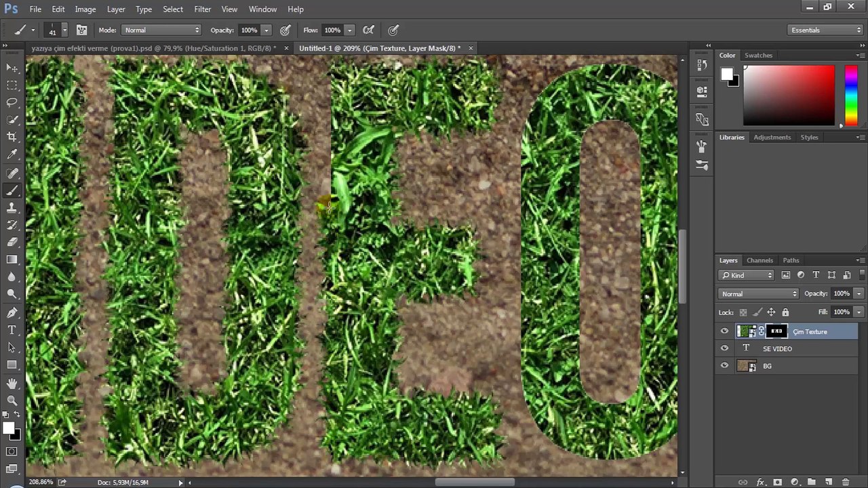This screenshot has height=488, width=868.
Task: Enable airbrush-style build-up effects
Action: (368, 30)
